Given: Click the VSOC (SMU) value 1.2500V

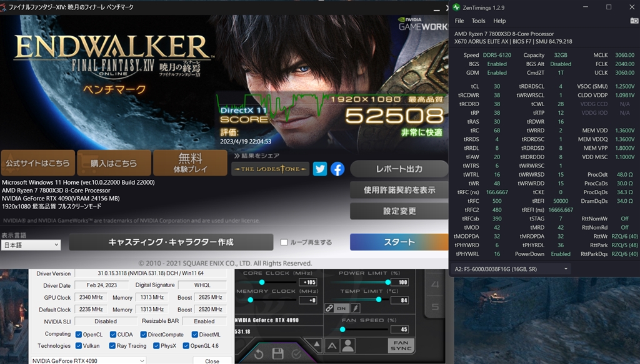Looking at the screenshot, I should (x=624, y=86).
